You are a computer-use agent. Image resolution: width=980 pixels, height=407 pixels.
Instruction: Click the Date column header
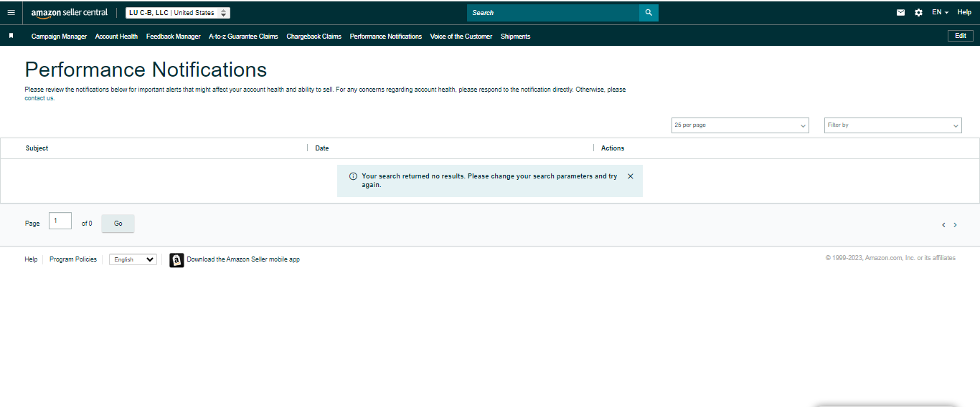322,148
